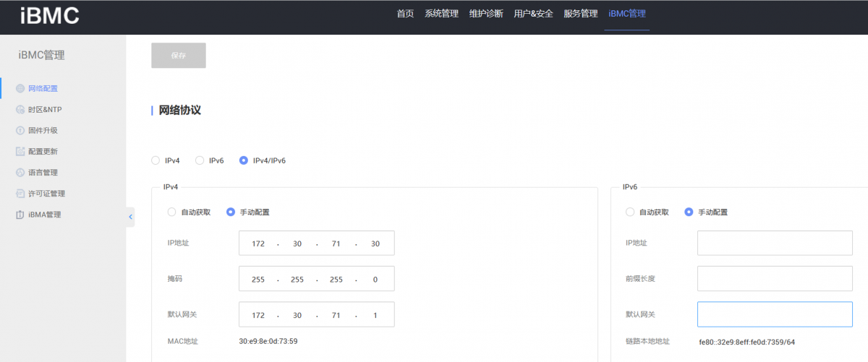Image resolution: width=868 pixels, height=362 pixels.
Task: Click the iBMC logo
Action: coord(49,15)
